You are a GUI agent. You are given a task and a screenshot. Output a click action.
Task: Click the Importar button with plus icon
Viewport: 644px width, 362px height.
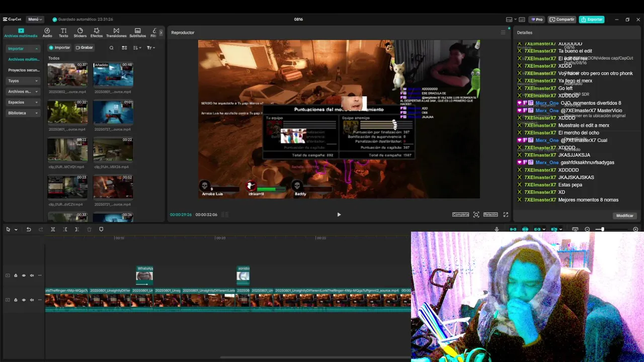click(x=59, y=48)
